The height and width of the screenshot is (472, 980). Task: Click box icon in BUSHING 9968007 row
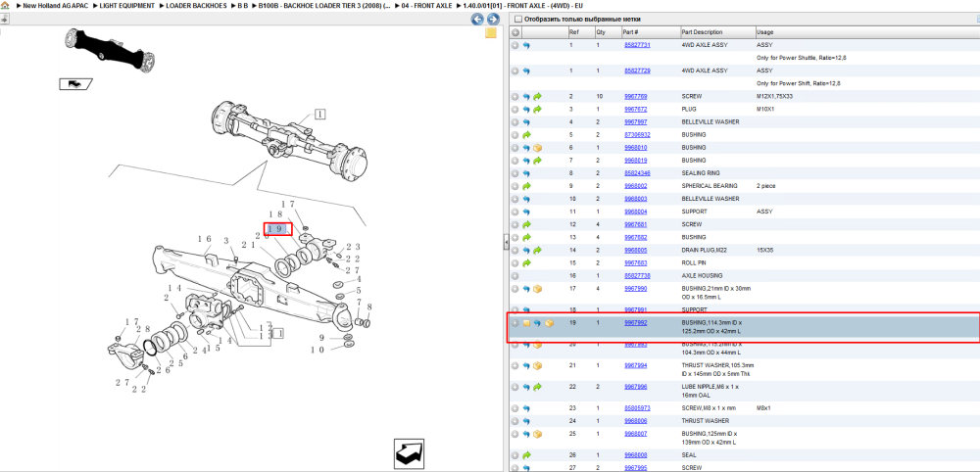537,433
